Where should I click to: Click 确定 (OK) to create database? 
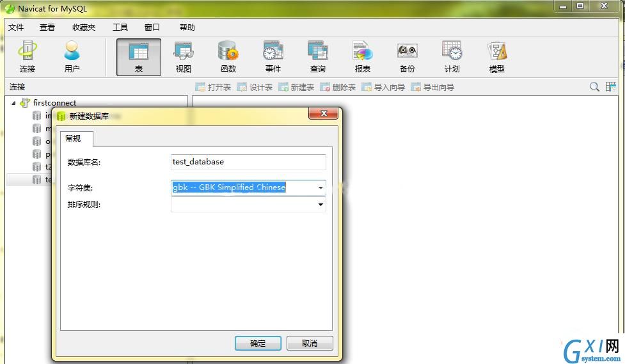tap(258, 344)
